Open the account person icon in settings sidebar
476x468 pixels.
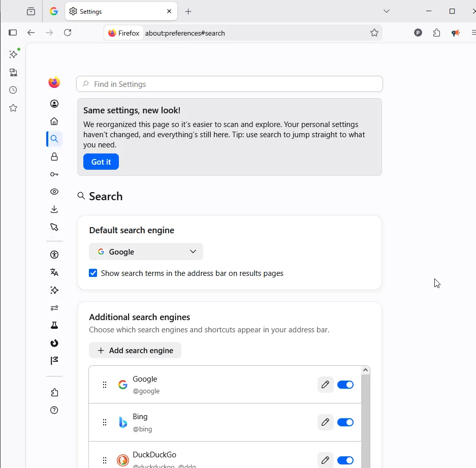[x=54, y=104]
